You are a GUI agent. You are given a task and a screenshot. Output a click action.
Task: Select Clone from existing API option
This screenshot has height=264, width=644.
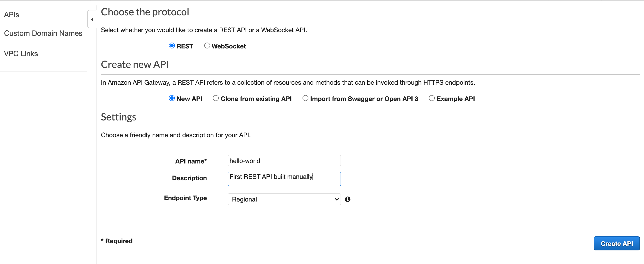pyautogui.click(x=216, y=98)
